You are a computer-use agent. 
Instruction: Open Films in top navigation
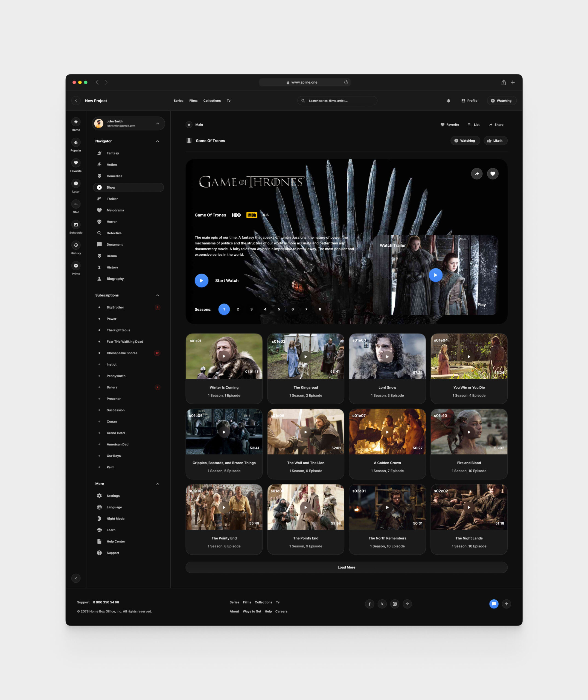pos(193,101)
